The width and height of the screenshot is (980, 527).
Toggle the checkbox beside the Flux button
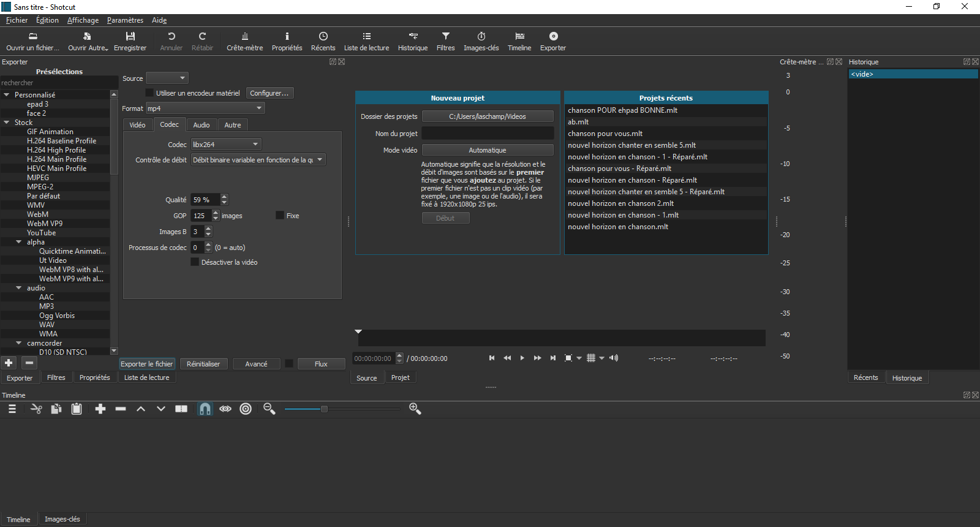[x=289, y=363]
